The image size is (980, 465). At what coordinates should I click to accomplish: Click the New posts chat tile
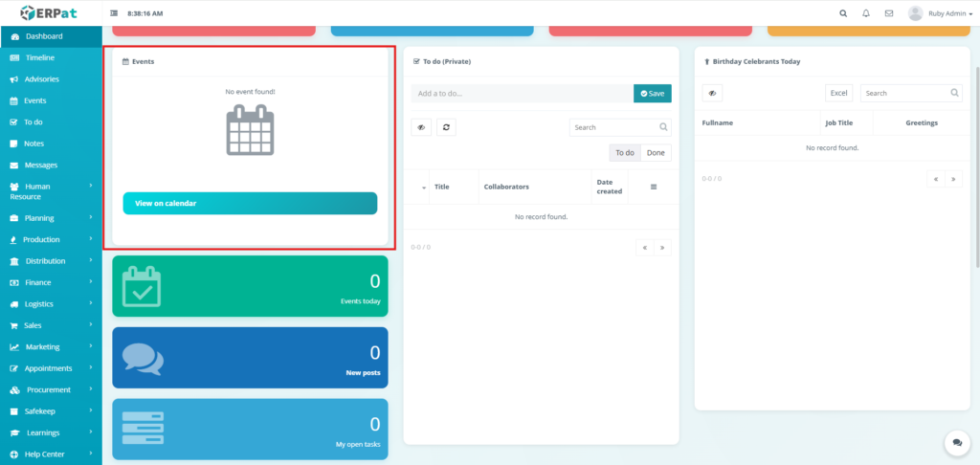click(x=251, y=357)
